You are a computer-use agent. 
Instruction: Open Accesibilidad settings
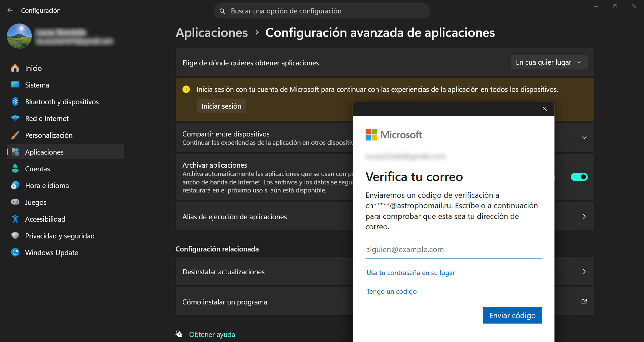tap(65, 219)
